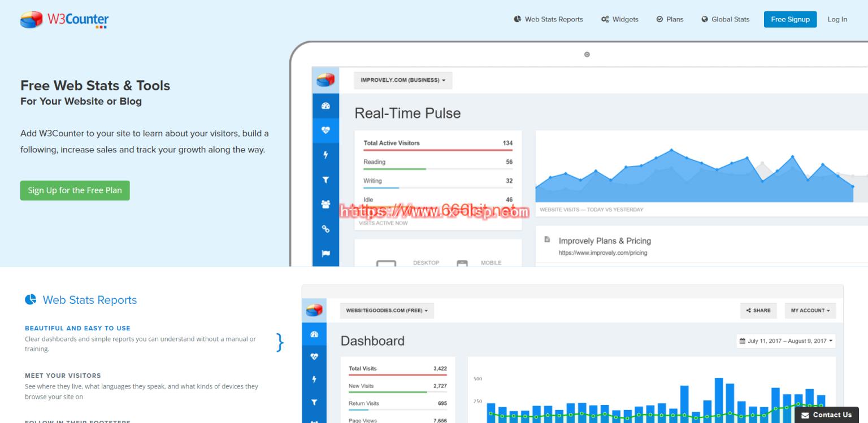Click the blue Free Signup button

[x=790, y=19]
